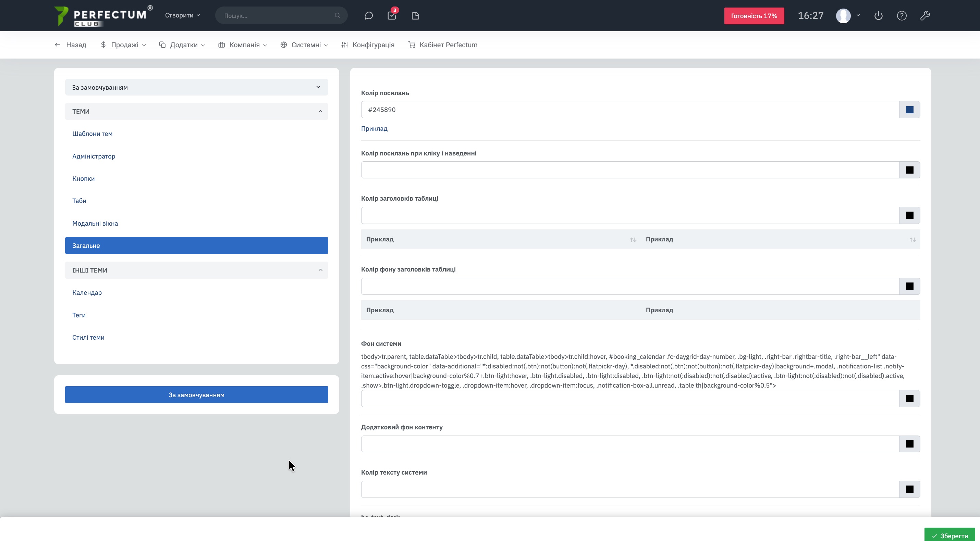The image size is (980, 541).
Task: Click the power logout icon
Action: (x=878, y=16)
